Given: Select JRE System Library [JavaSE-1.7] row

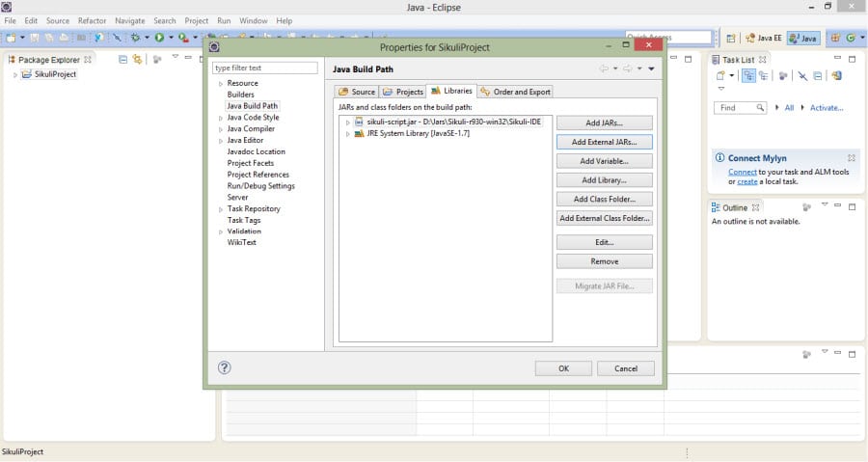Looking at the screenshot, I should (x=418, y=133).
